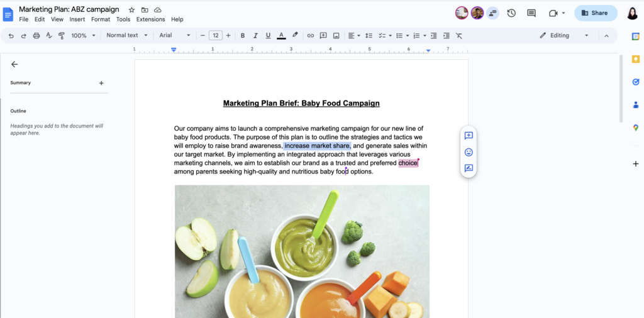Open the Editing mode dropdown
Image resolution: width=644 pixels, height=318 pixels.
pos(564,36)
